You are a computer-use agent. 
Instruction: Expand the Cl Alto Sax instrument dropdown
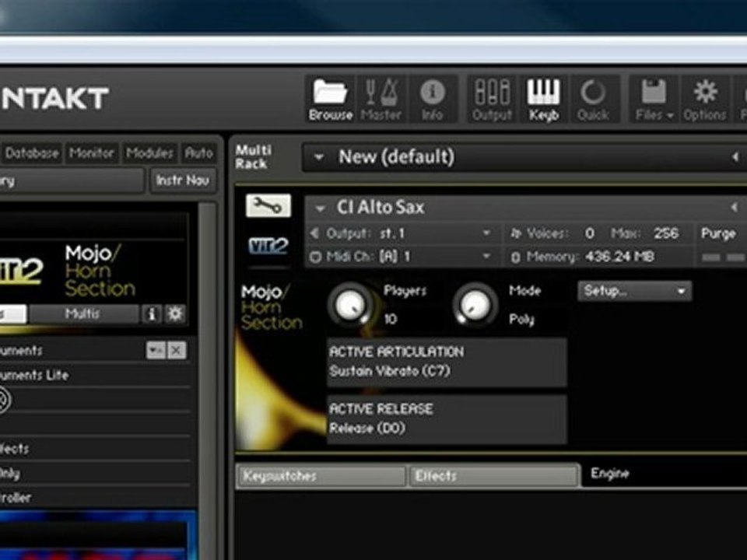click(x=320, y=208)
